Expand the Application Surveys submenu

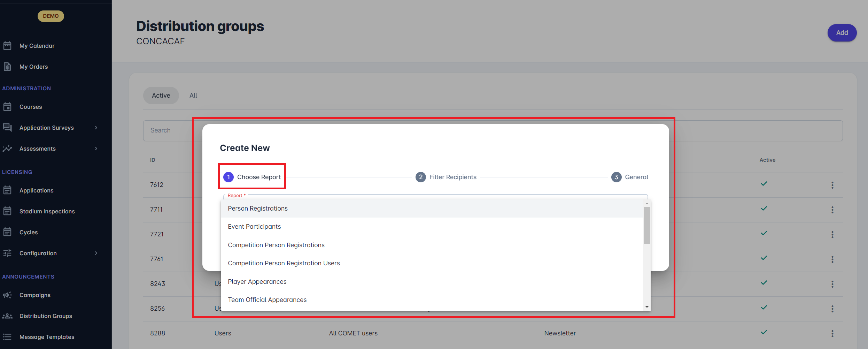click(96, 128)
